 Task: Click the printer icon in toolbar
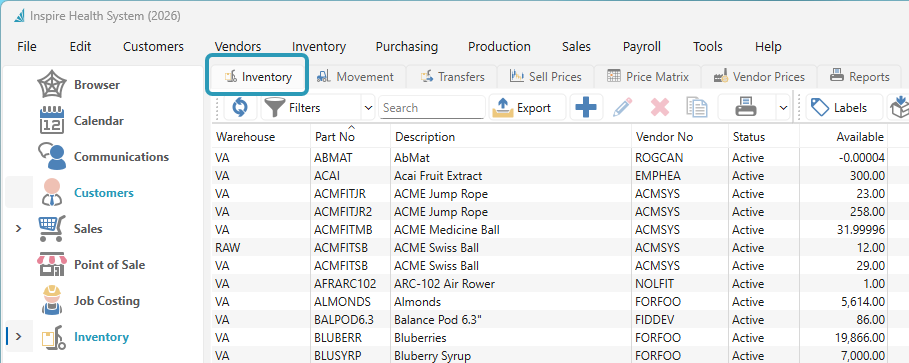tap(747, 107)
